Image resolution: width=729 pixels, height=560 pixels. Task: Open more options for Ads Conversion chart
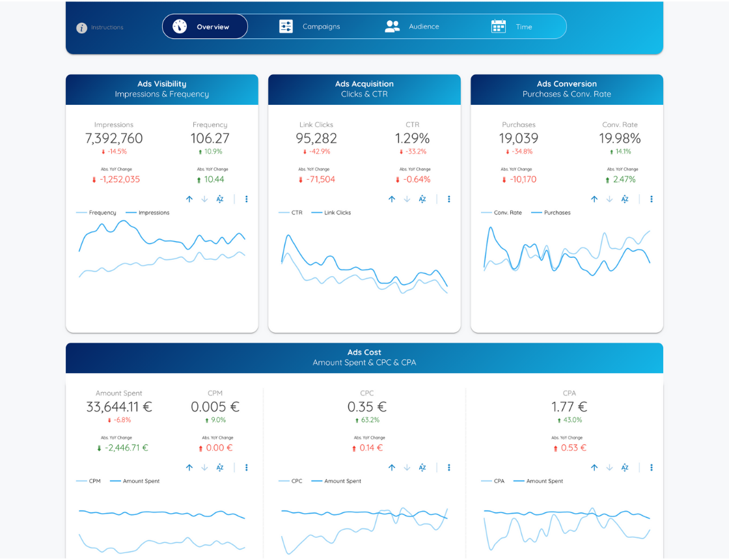pyautogui.click(x=652, y=199)
